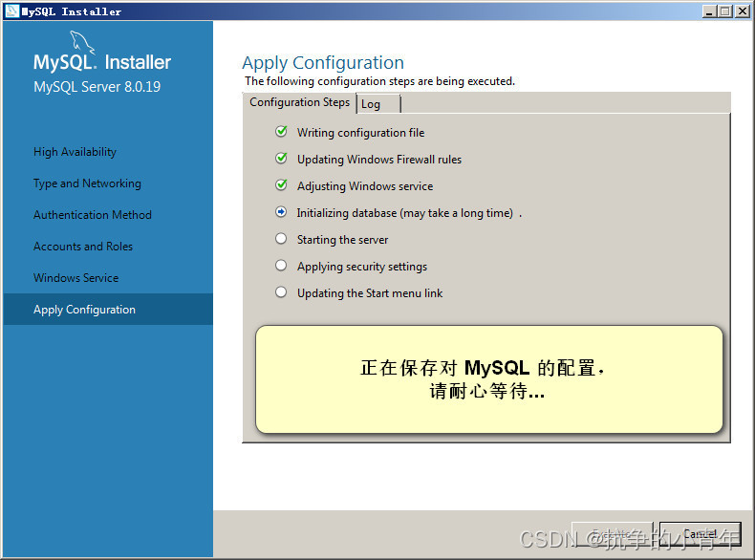This screenshot has height=560, width=755.
Task: Click 'MySQL Server 8.0.19' version text
Action: click(97, 87)
